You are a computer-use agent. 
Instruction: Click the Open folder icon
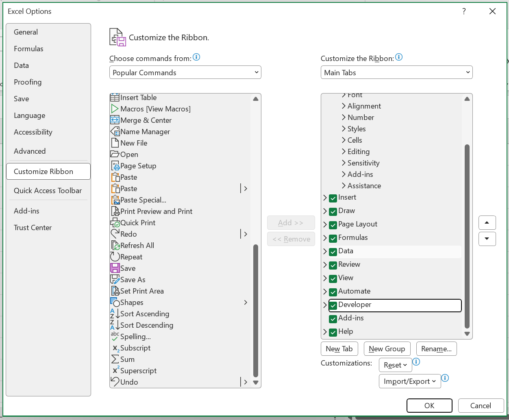[115, 155]
